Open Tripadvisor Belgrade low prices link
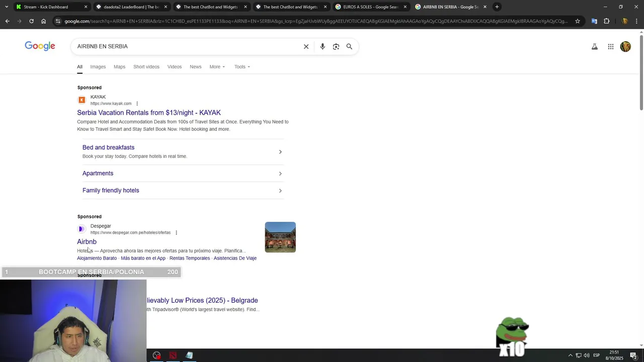Image resolution: width=644 pixels, height=362 pixels. pyautogui.click(x=202, y=301)
